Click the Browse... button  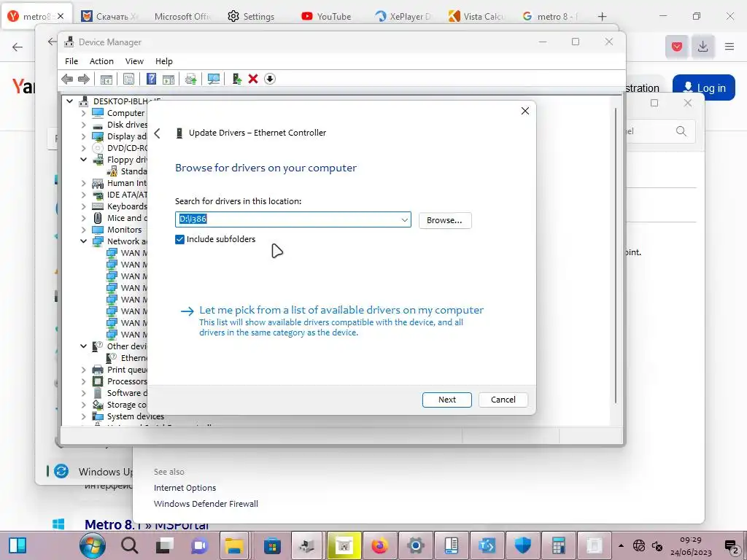(445, 220)
